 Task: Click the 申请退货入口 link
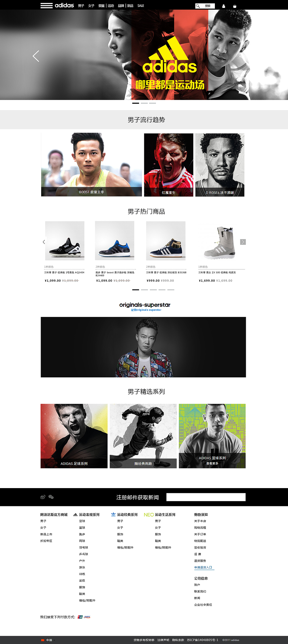coord(203,567)
